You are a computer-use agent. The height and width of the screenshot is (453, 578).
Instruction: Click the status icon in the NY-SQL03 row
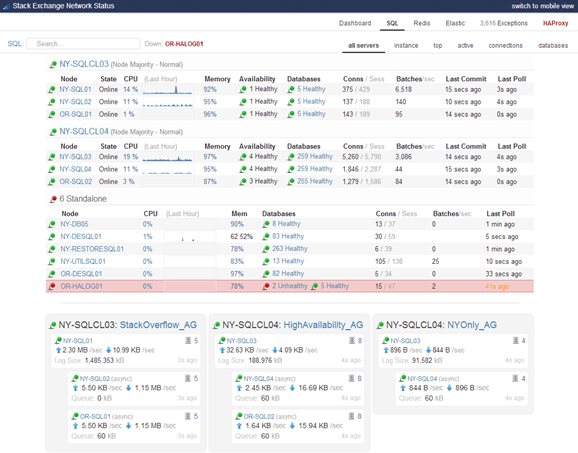coord(52,157)
